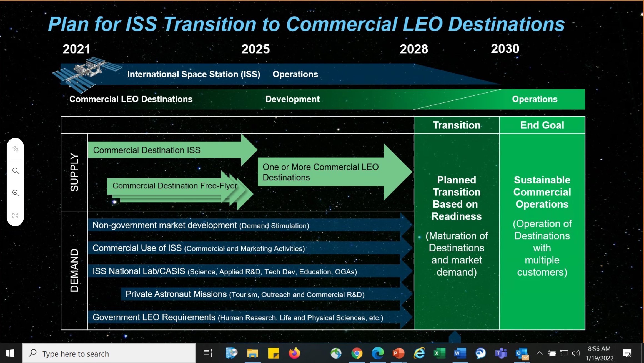Launch Firefox from the taskbar
This screenshot has width=644, height=363.
click(x=294, y=353)
